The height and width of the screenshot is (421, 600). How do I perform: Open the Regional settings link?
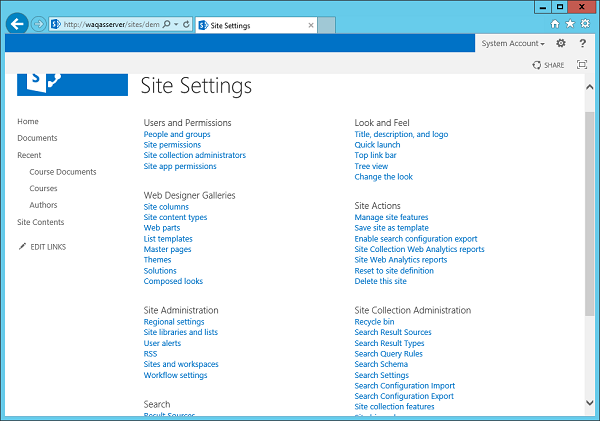(x=174, y=322)
